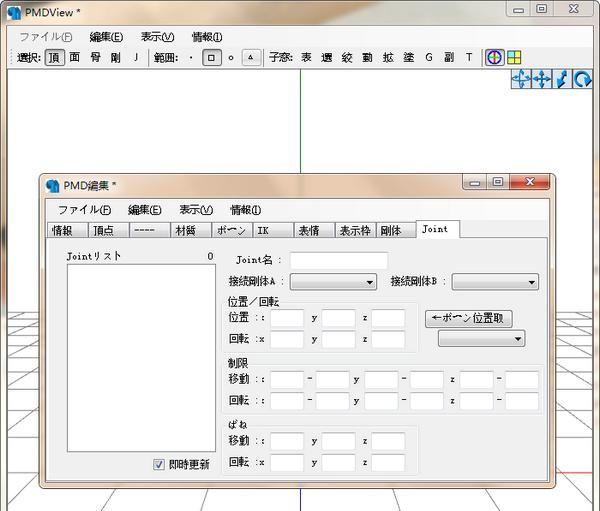The image size is (600, 511).
Task: Click the ←ボーン位置取 button
Action: (469, 318)
